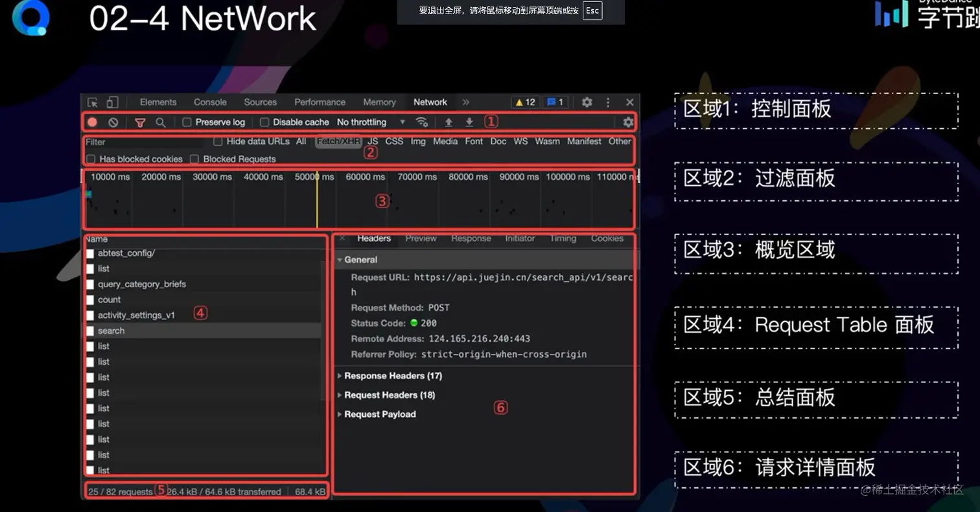Filter by Manifest requests
Viewport: 980px width, 512px height.
(x=585, y=141)
